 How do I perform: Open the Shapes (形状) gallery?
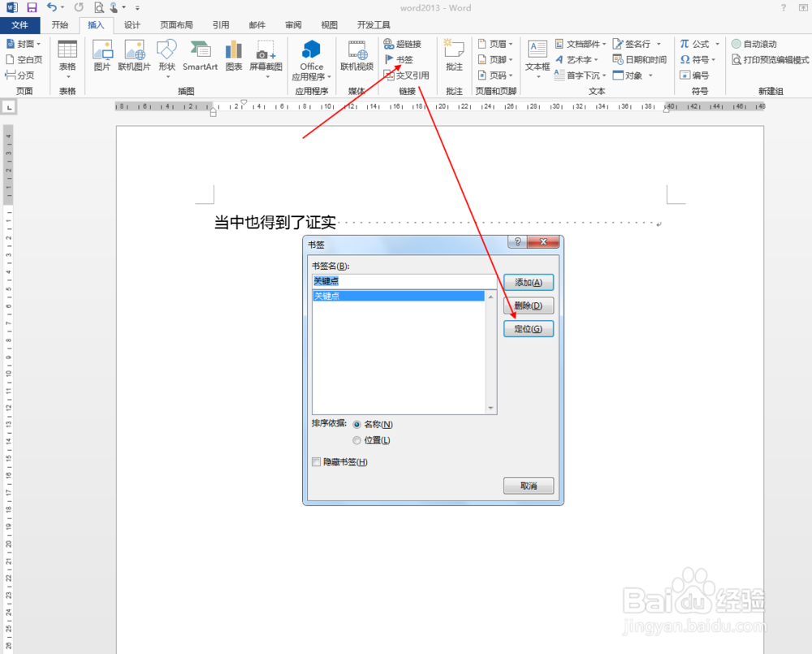pyautogui.click(x=166, y=58)
